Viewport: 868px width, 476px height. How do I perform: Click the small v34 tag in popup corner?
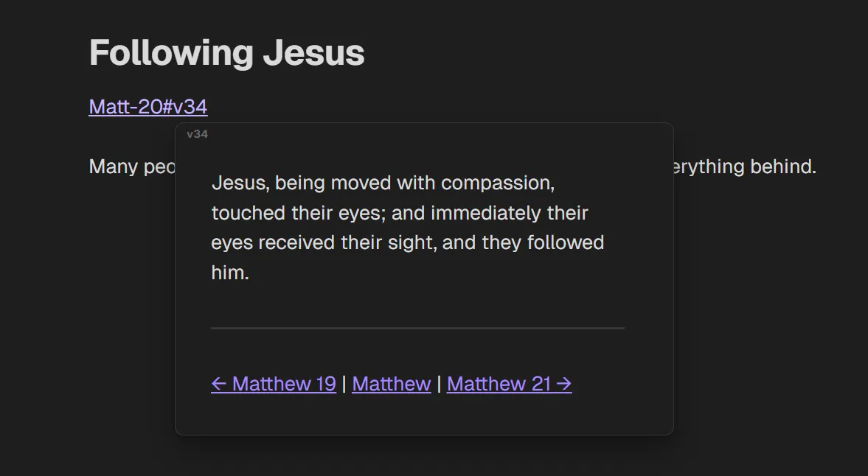coord(198,133)
